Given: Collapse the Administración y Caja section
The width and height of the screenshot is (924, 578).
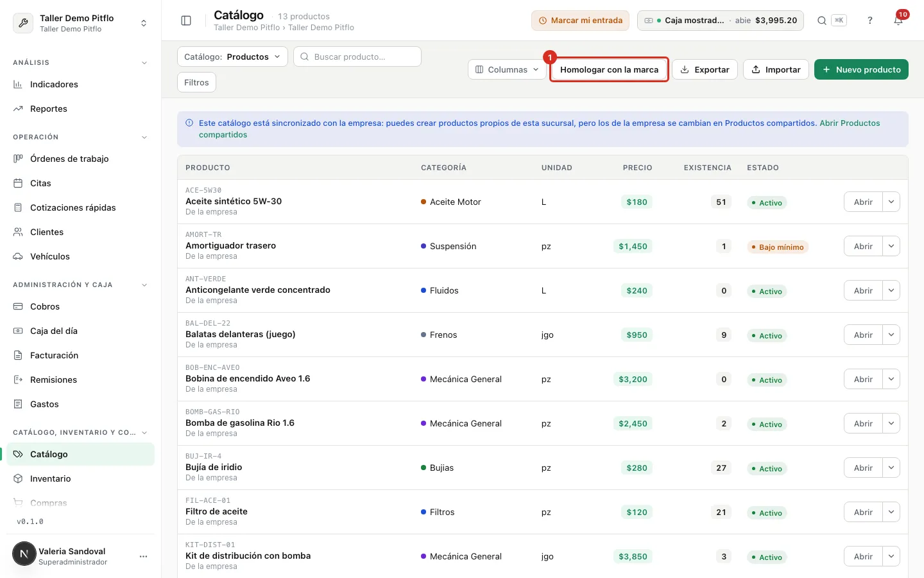Looking at the screenshot, I should coord(144,285).
